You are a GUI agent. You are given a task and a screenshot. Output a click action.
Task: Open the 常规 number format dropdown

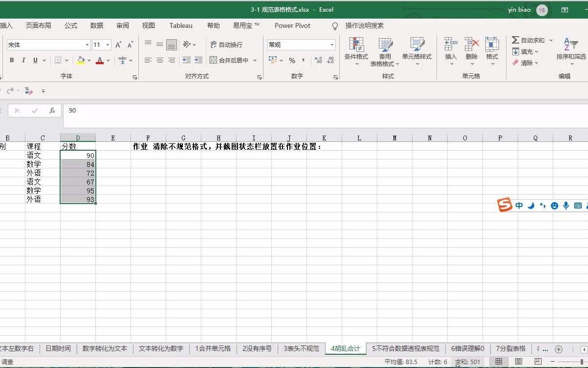click(332, 44)
